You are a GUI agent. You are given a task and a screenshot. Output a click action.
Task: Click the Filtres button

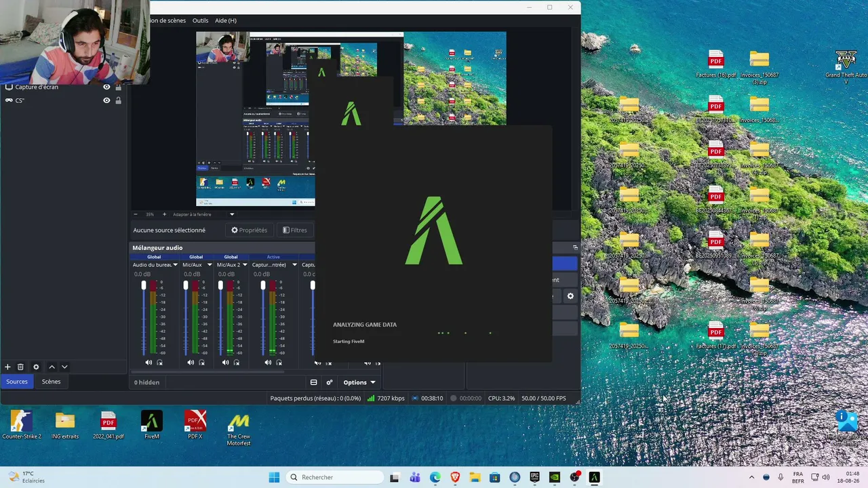point(295,230)
